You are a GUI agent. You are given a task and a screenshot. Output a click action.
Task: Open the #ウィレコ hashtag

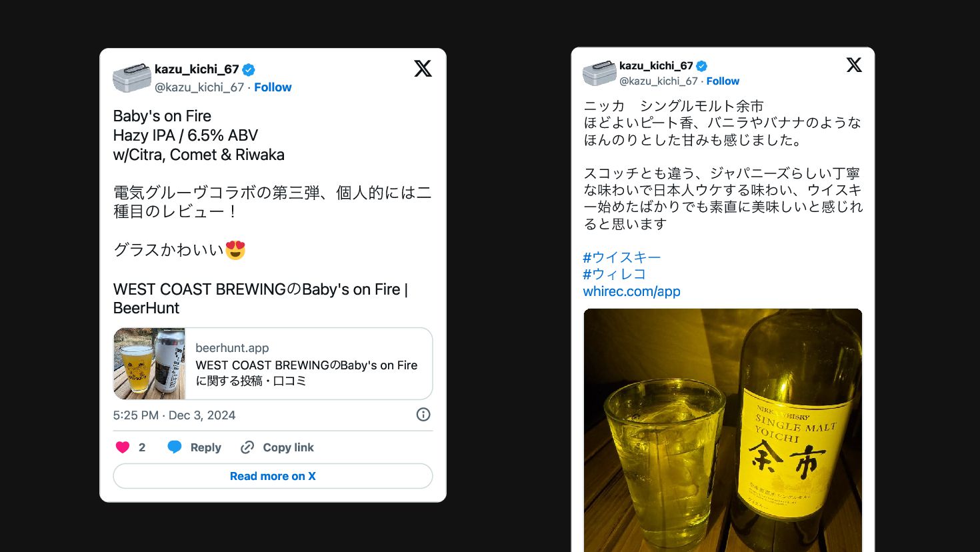615,274
